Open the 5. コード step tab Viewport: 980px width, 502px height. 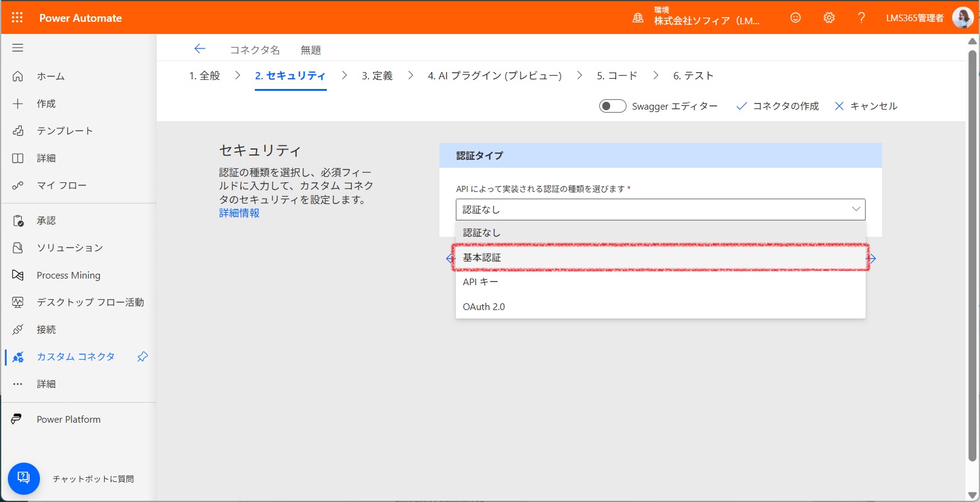click(617, 76)
